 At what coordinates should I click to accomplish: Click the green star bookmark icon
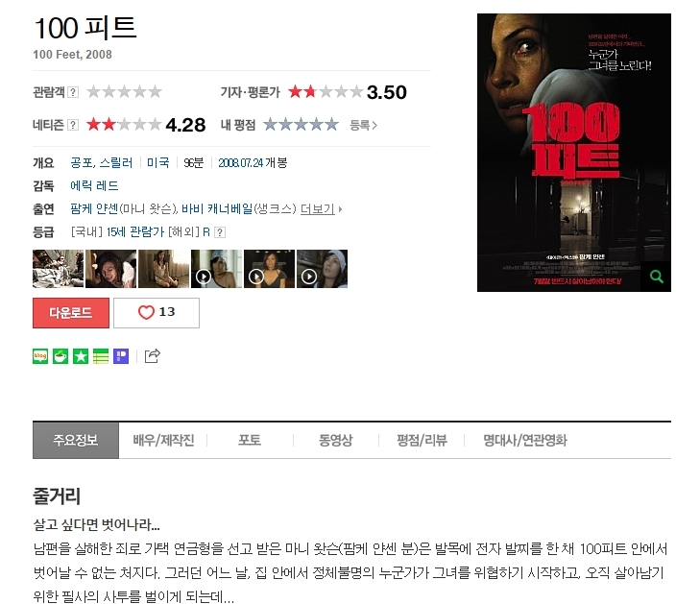(81, 356)
